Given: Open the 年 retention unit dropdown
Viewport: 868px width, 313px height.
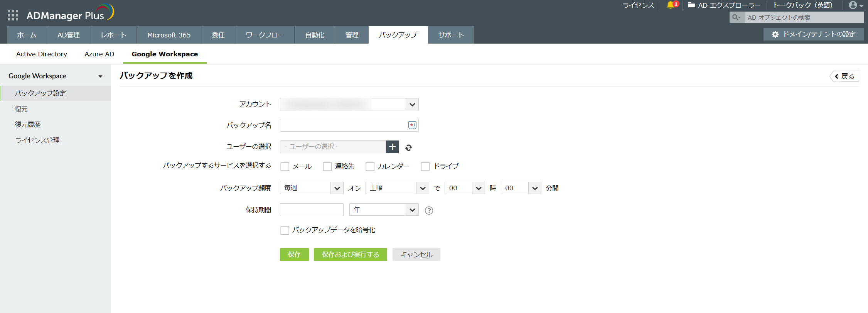Looking at the screenshot, I should point(384,210).
